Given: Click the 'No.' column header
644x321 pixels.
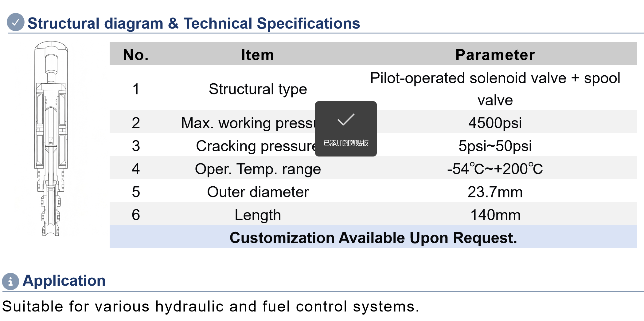Looking at the screenshot, I should pos(136,55).
